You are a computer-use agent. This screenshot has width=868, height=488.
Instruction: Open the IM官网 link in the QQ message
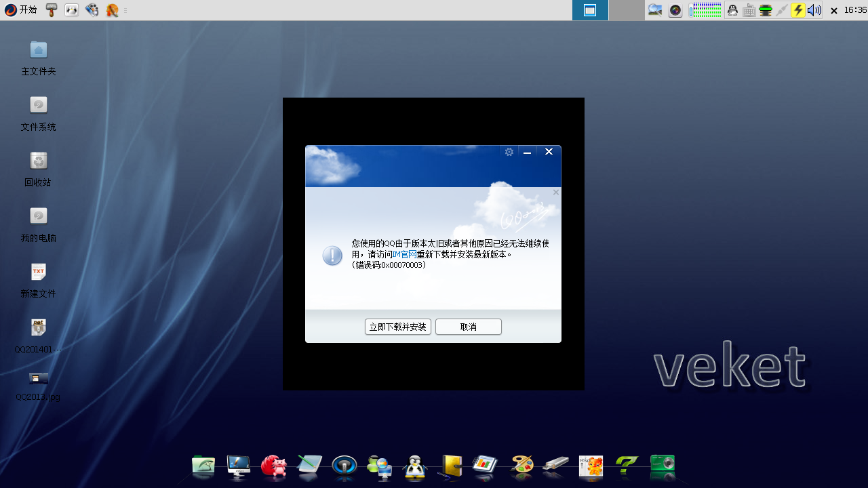(405, 255)
